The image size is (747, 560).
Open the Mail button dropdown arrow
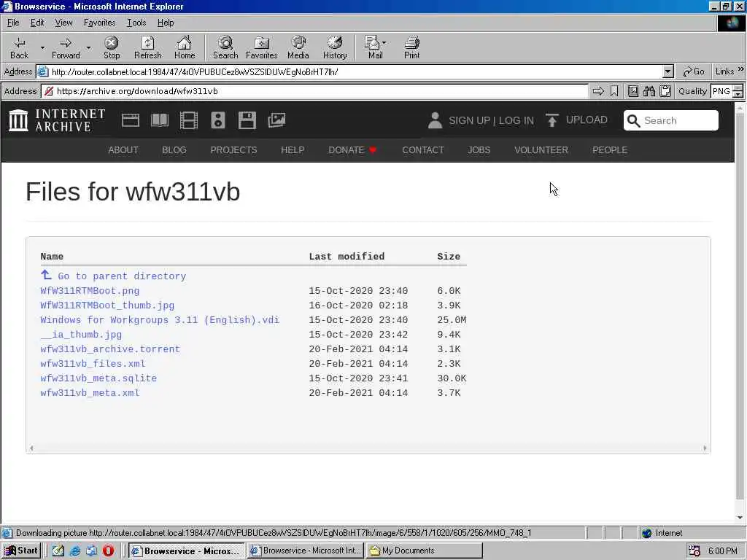coord(384,43)
